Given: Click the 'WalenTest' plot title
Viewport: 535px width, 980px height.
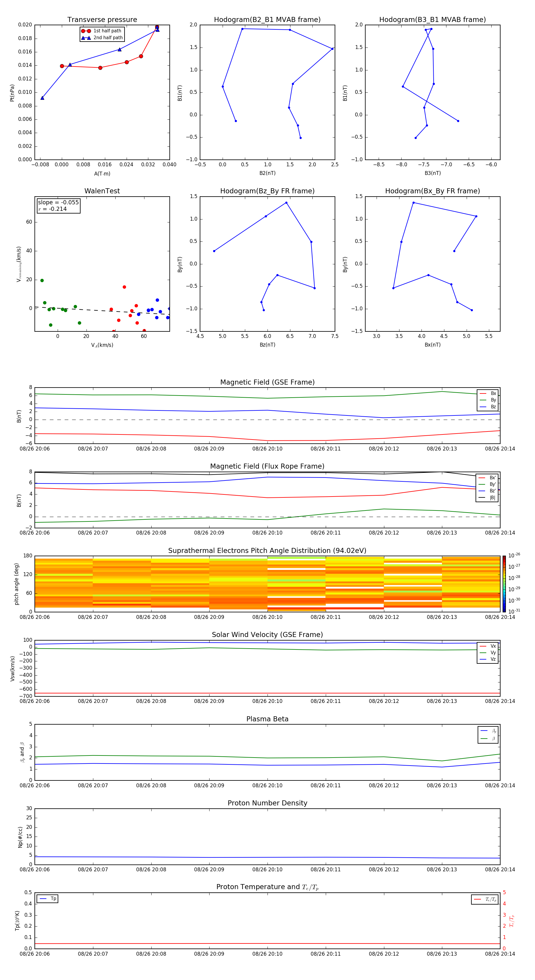Looking at the screenshot, I should pos(102,191).
